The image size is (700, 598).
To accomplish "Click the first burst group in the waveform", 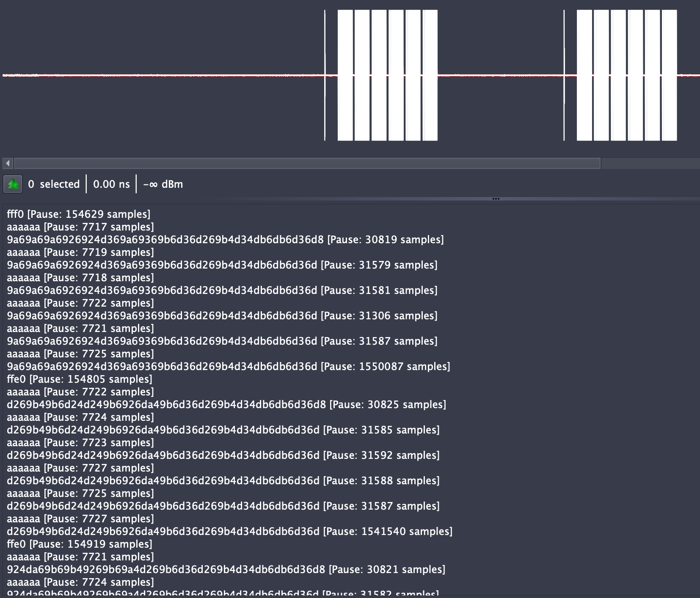I will point(387,75).
